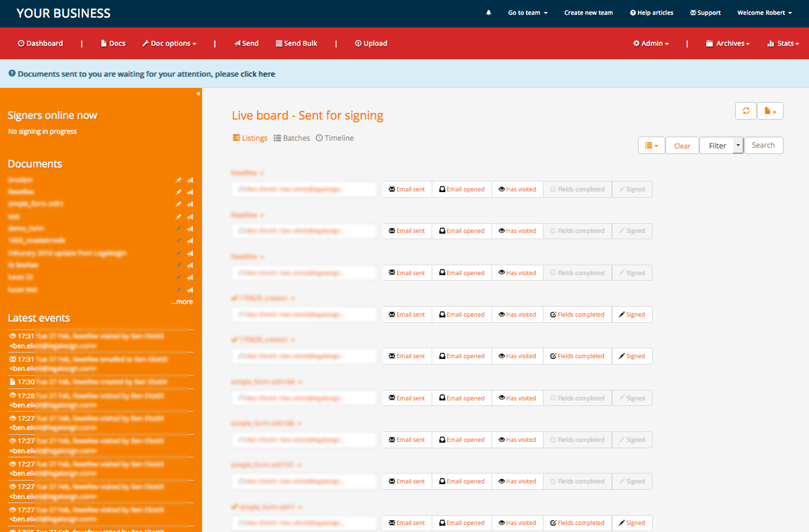This screenshot has width=809, height=532.
Task: Open the Docs page
Action: (x=113, y=44)
